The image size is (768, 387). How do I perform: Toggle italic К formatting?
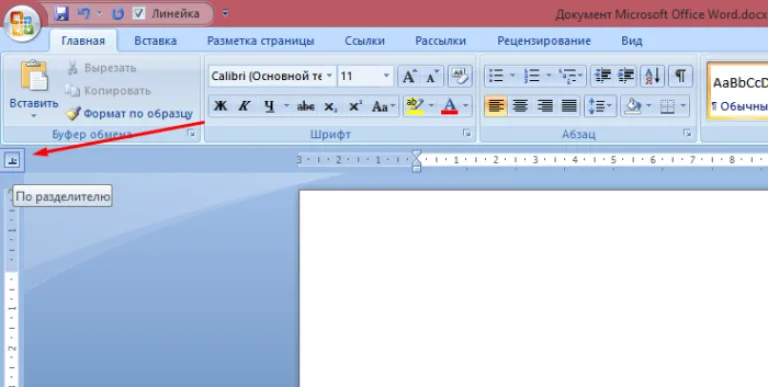[x=244, y=106]
